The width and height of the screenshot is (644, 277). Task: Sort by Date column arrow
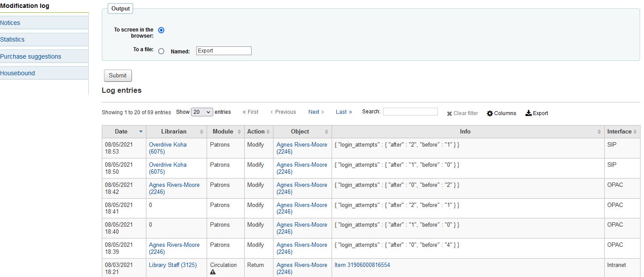pos(141,132)
